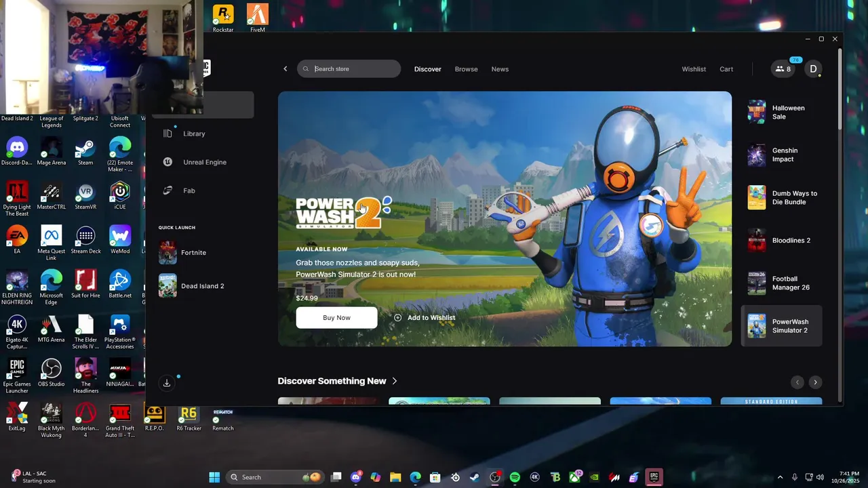This screenshot has width=868, height=488.
Task: Focus the Search store field
Action: [x=349, y=69]
